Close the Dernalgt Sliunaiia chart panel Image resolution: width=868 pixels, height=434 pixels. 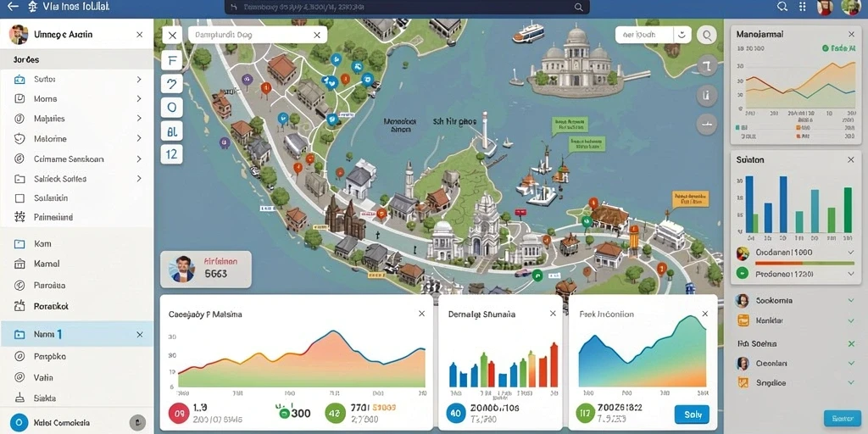553,314
